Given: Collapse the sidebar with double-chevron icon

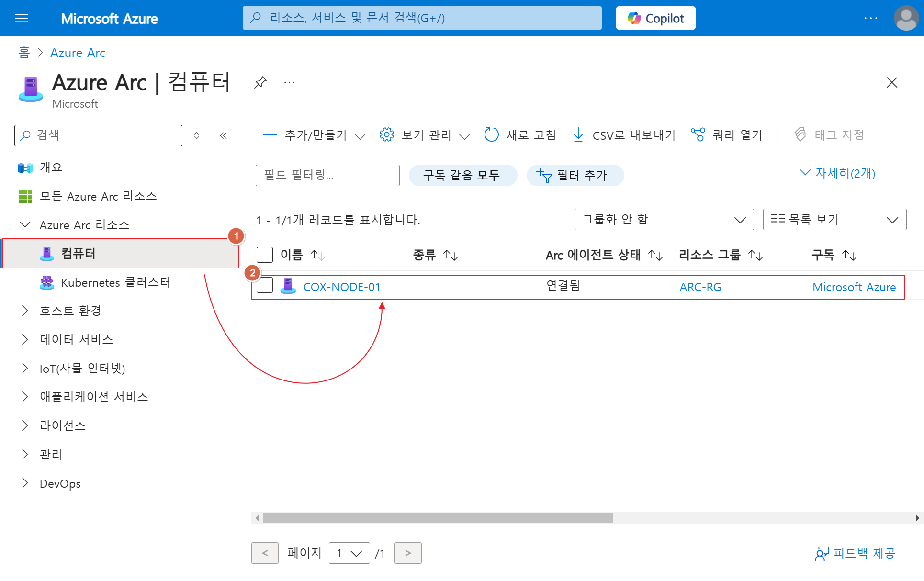Looking at the screenshot, I should (x=223, y=135).
